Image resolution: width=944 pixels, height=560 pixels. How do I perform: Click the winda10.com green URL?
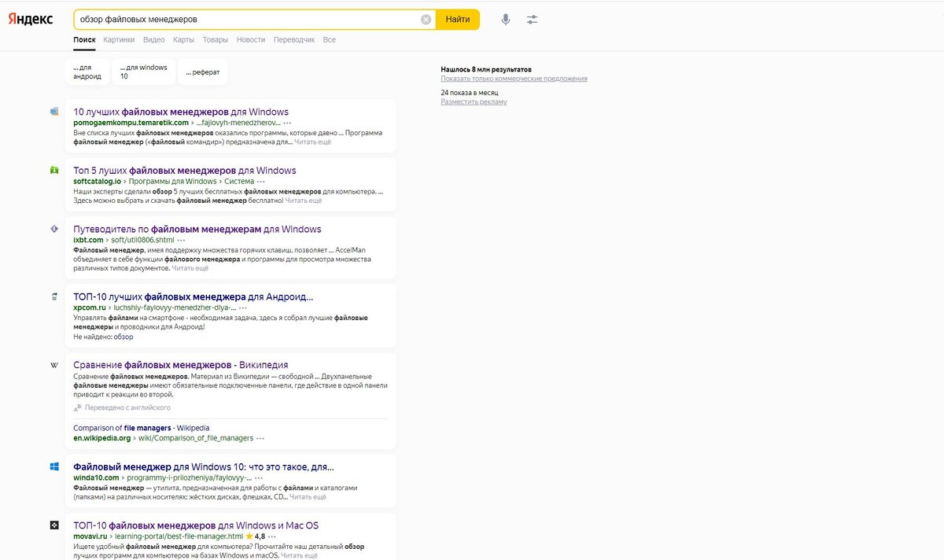(x=96, y=477)
